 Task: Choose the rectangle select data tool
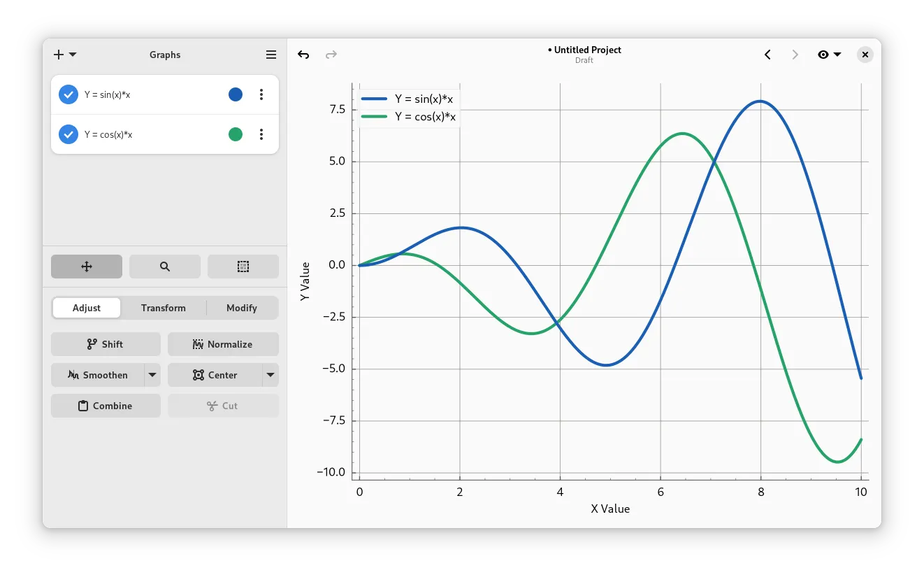click(x=243, y=267)
